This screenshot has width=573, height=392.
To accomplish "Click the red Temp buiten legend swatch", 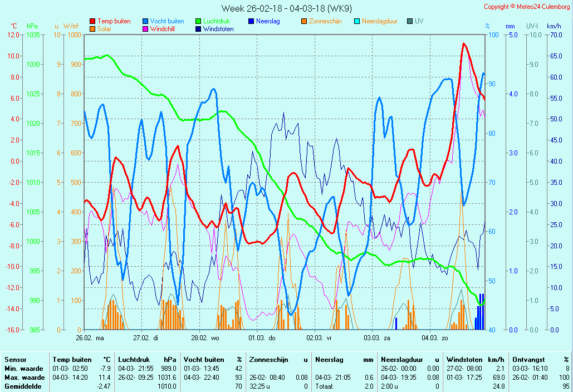I will 92,21.
